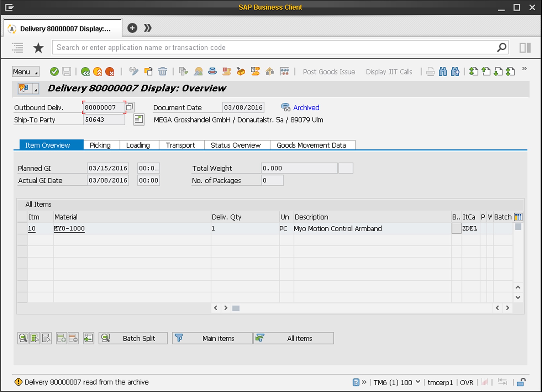Open the services for object dropdown arrow
The image size is (542, 392).
coord(36,89)
